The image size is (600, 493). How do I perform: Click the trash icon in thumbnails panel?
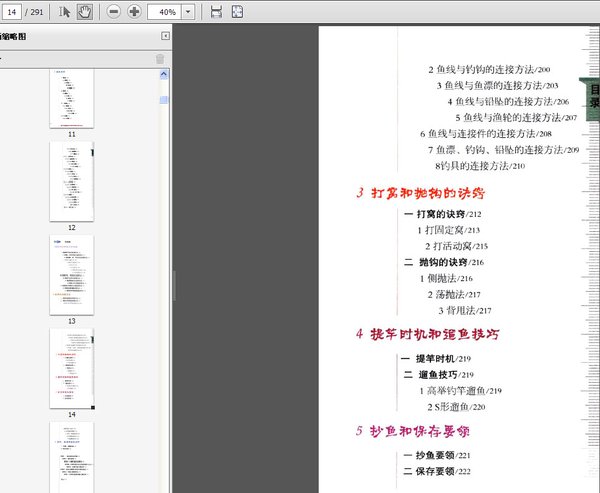[x=160, y=59]
